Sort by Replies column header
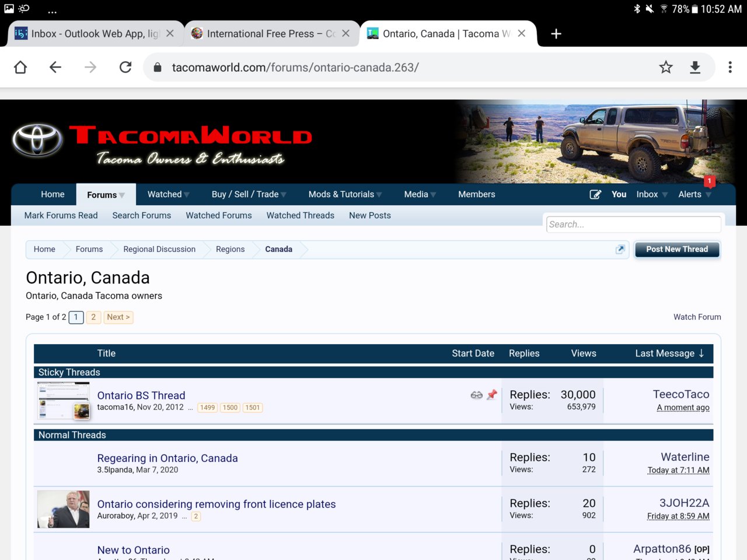This screenshot has height=560, width=747. click(x=524, y=353)
